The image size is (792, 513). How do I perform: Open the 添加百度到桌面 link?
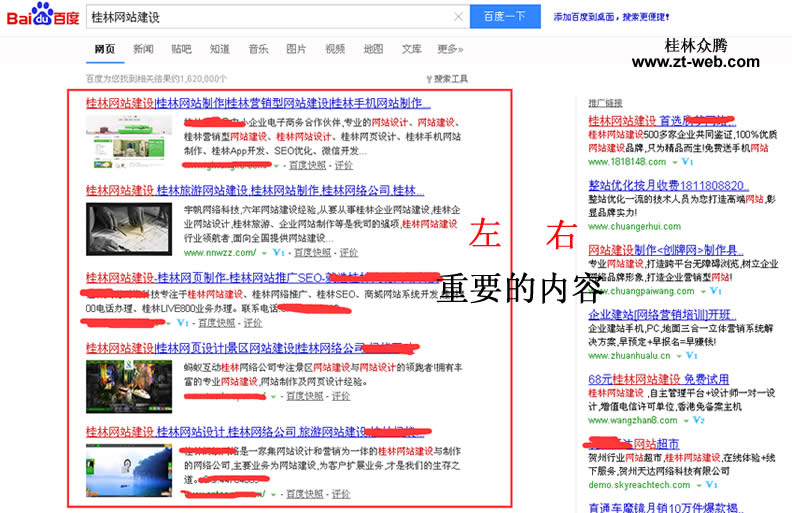[x=611, y=17]
